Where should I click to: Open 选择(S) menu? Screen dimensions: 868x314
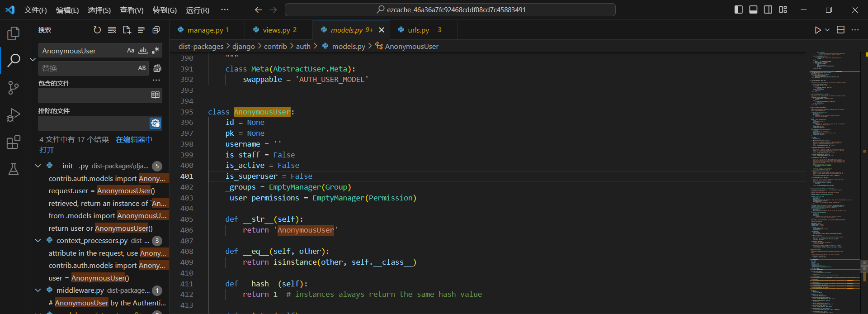point(99,10)
